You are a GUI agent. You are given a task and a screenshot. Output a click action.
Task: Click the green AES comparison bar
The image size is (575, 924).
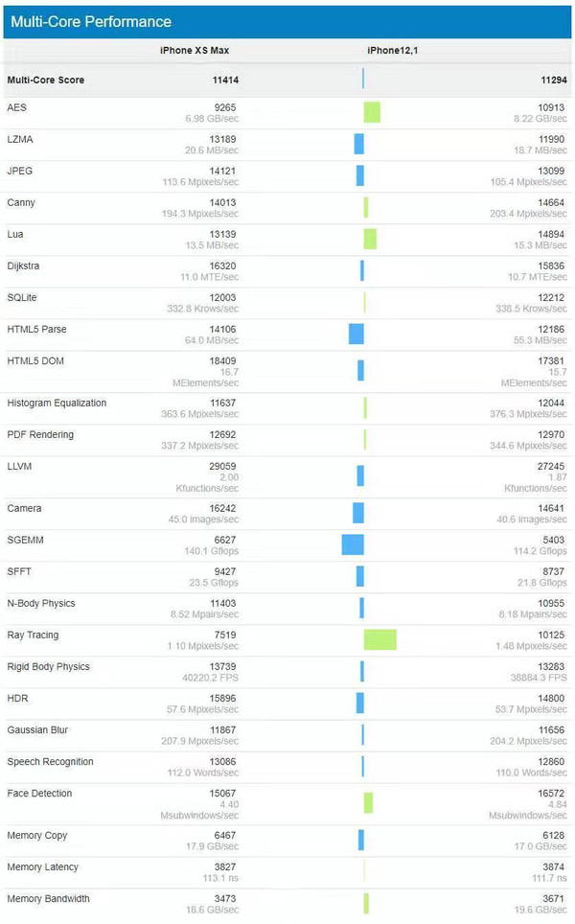pyautogui.click(x=372, y=112)
